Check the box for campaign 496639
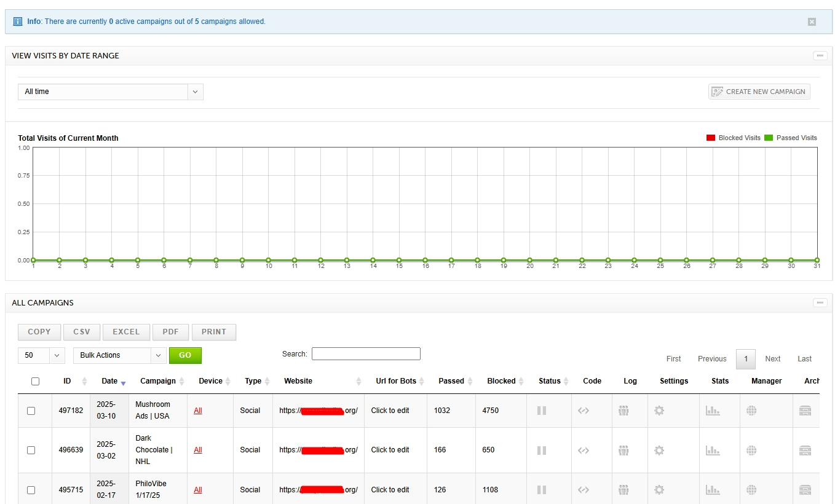The width and height of the screenshot is (835, 504). [31, 451]
